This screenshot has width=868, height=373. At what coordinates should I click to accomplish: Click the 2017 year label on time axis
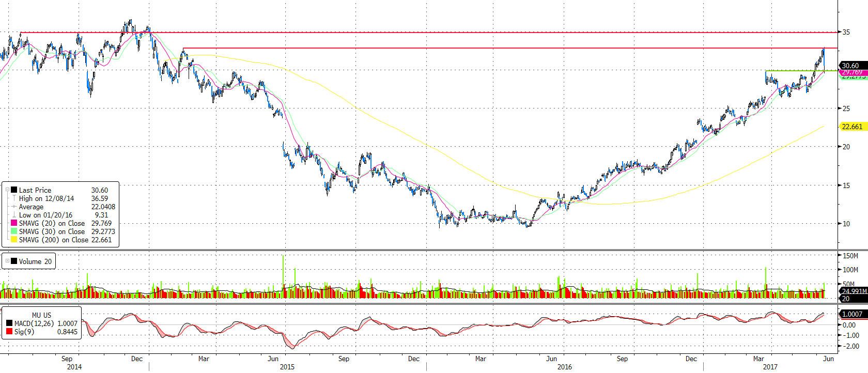pyautogui.click(x=770, y=367)
